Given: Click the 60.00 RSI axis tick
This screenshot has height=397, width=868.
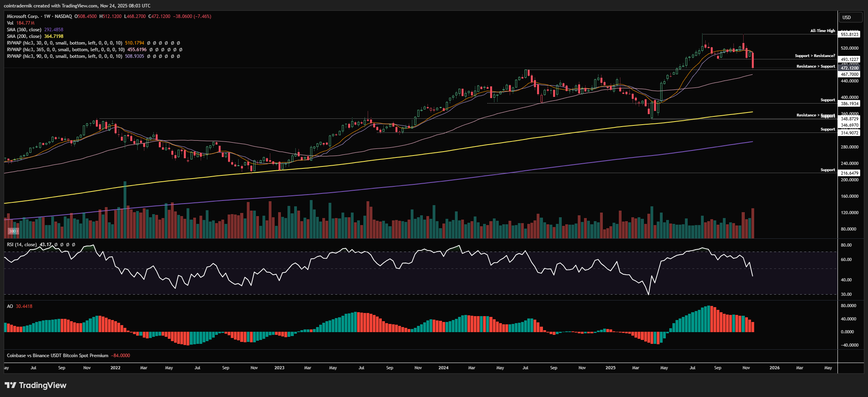Looking at the screenshot, I should [x=846, y=259].
